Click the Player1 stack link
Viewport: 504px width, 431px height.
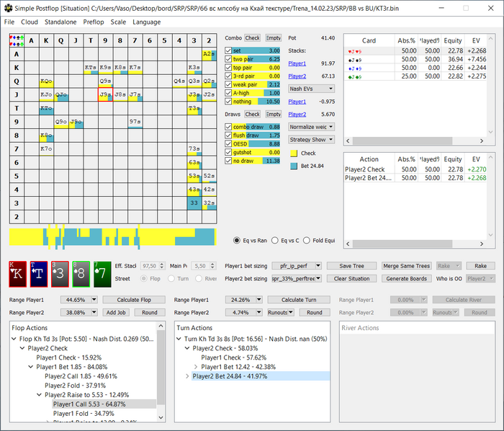[297, 63]
